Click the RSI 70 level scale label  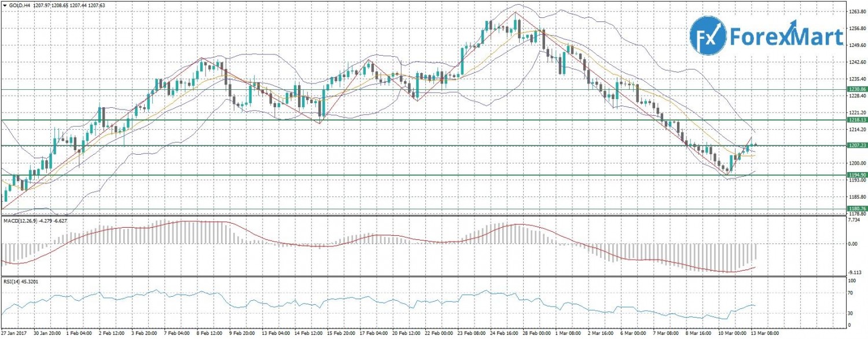point(850,293)
